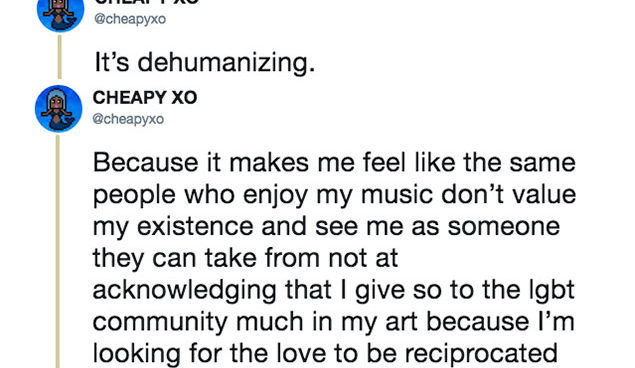The image size is (635, 368).
Task: Open the partially visible top mermaid avatar
Action: [60, 15]
